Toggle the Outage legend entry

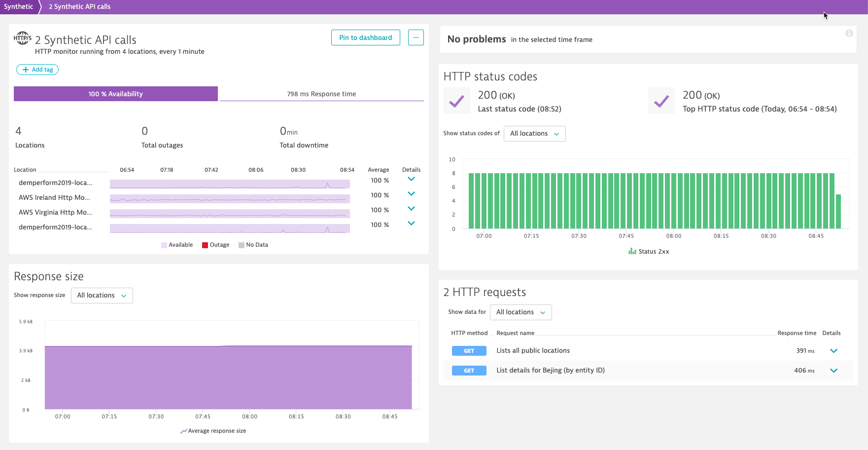[215, 245]
